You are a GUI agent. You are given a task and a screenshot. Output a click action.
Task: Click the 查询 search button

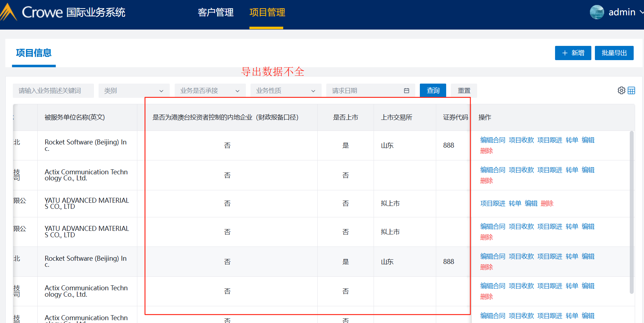tap(433, 91)
